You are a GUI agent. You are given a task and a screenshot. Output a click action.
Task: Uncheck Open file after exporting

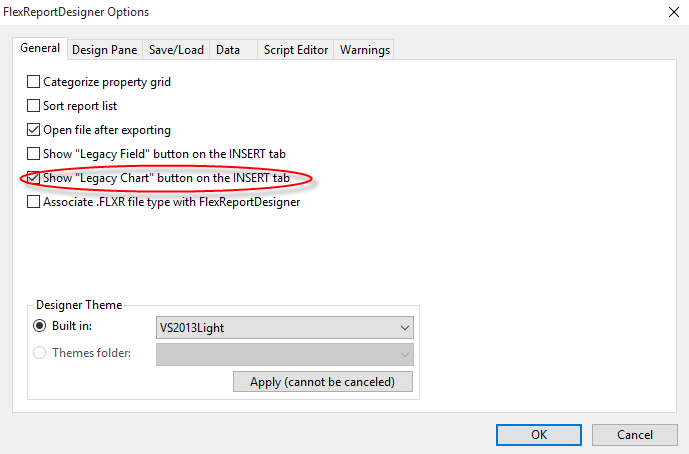click(x=33, y=130)
